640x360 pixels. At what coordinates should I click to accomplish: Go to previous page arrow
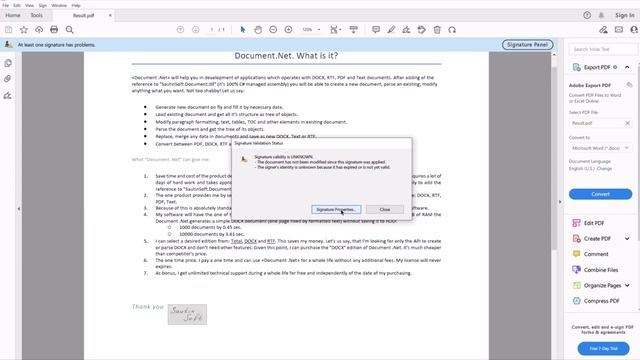[180, 30]
